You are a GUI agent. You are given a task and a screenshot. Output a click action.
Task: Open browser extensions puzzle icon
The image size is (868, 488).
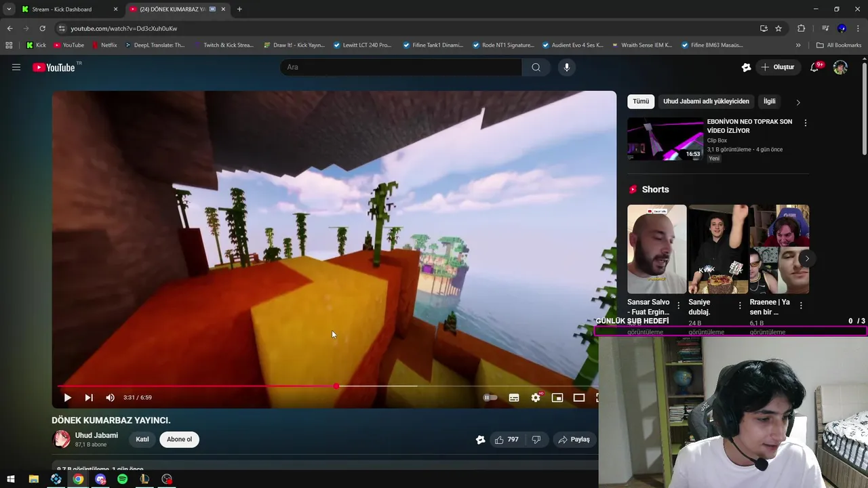pos(801,28)
